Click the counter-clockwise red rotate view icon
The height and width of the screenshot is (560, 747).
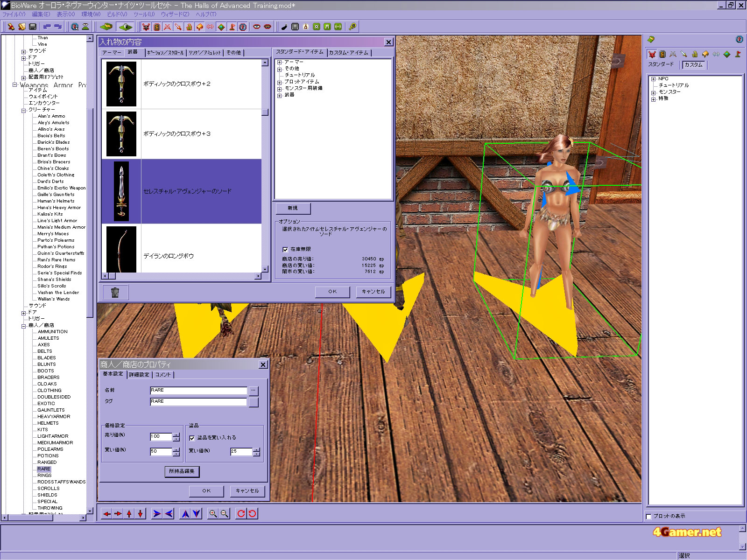(x=252, y=514)
